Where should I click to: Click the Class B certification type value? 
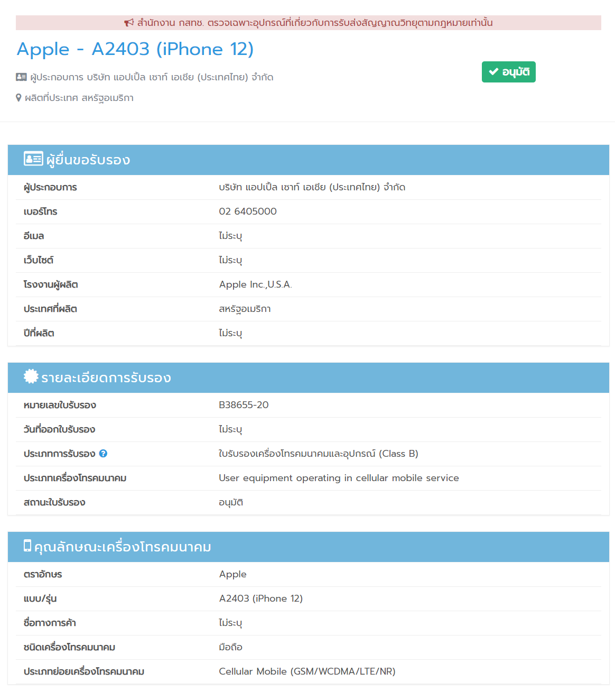[x=319, y=454]
